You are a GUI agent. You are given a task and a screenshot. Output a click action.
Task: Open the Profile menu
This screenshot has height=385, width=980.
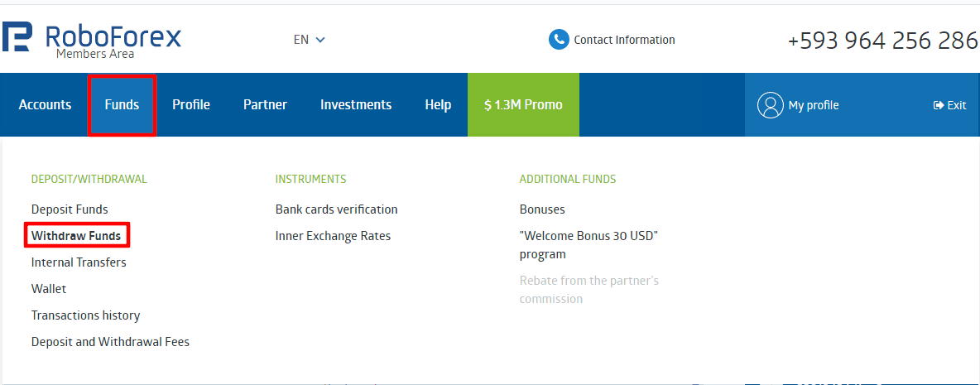pyautogui.click(x=191, y=105)
